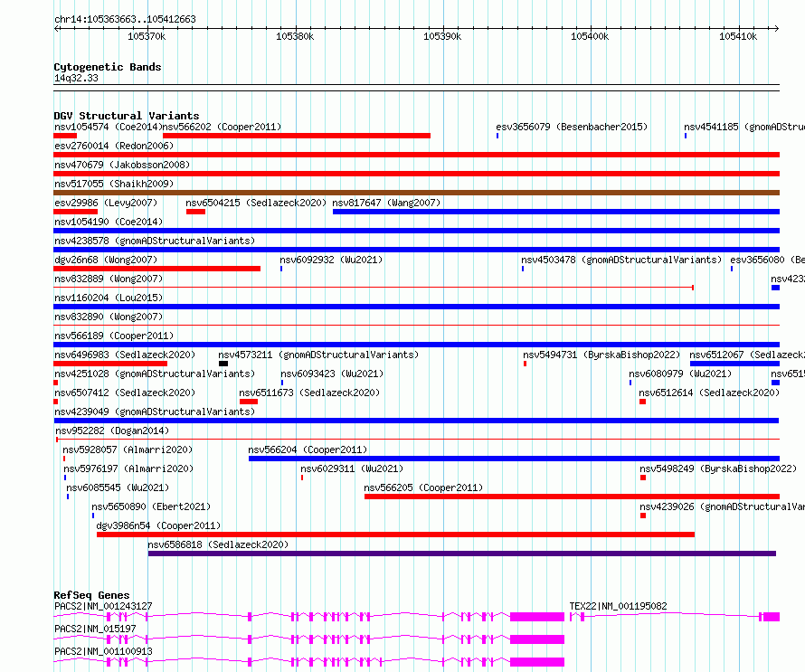Click the brown bar under nsv517055 (Shaikh2009)
805x672 pixels.
pyautogui.click(x=416, y=193)
